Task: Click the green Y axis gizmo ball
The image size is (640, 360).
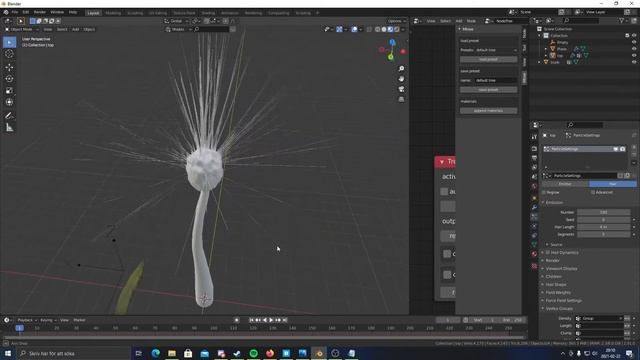Action: (391, 57)
